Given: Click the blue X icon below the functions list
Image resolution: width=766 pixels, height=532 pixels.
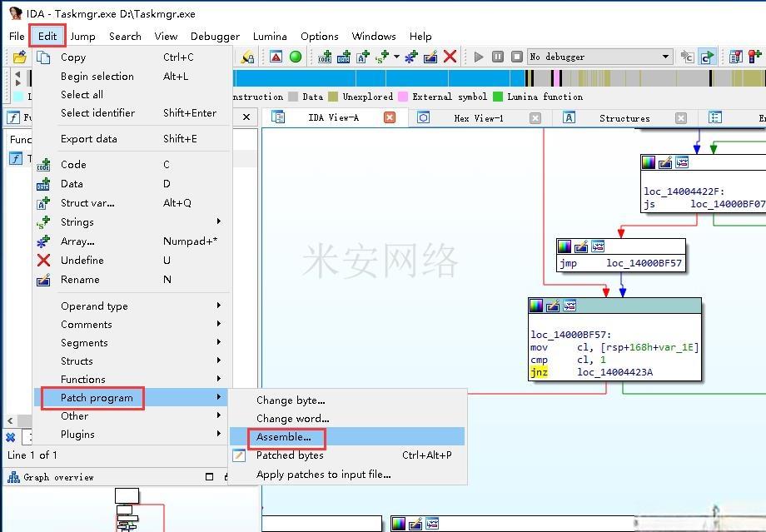Looking at the screenshot, I should pos(10,437).
